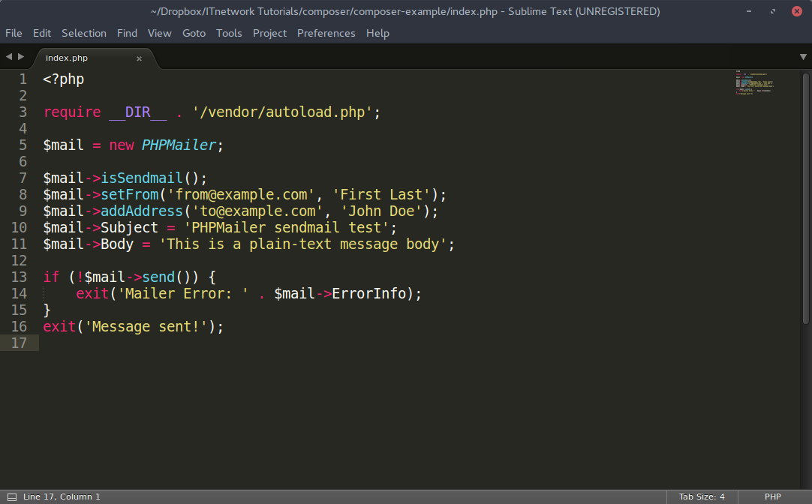The image size is (812, 504).
Task: Click the Subject property
Action: click(x=130, y=228)
